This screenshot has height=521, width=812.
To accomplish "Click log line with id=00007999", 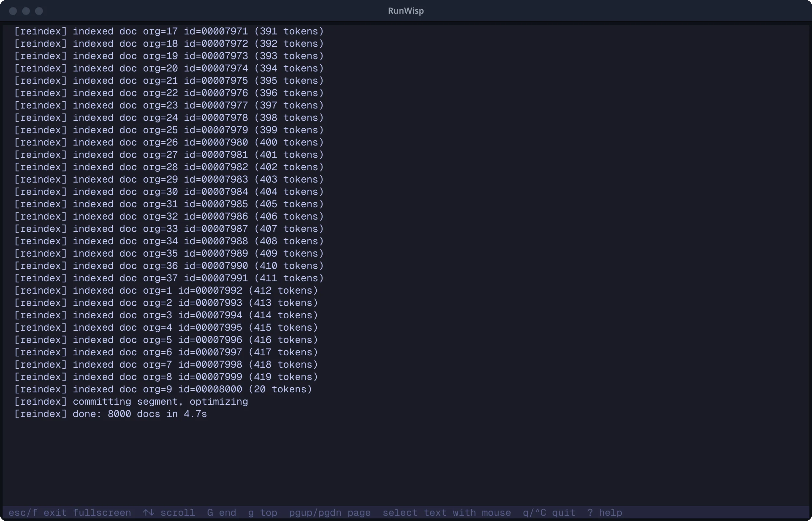I will (166, 377).
